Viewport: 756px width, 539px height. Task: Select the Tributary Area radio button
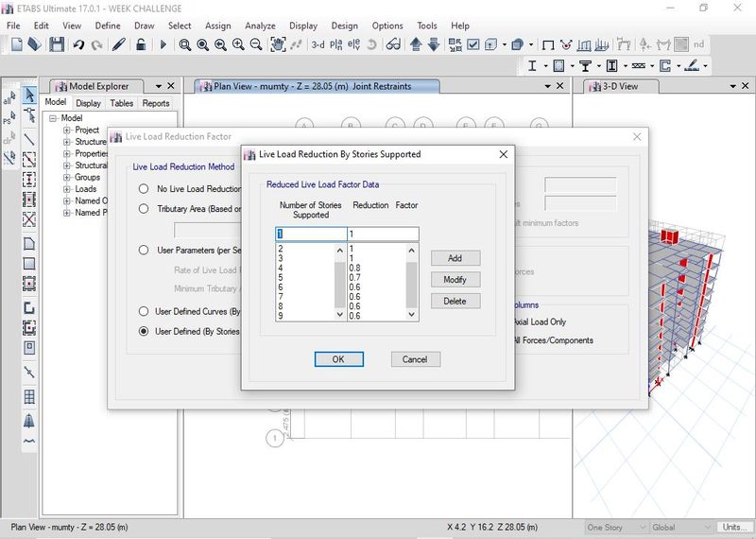tap(144, 209)
